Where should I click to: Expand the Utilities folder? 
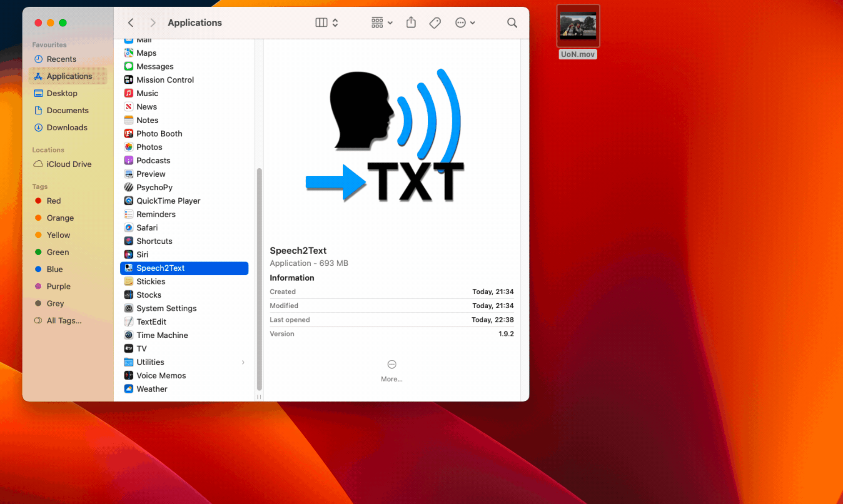pyautogui.click(x=242, y=362)
